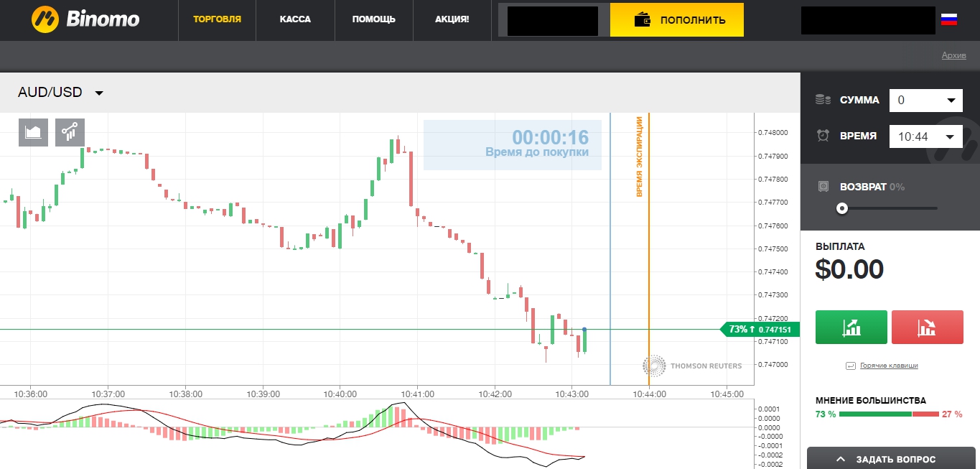This screenshot has width=980, height=469.
Task: Click the orange expiration time line
Action: coord(649,249)
